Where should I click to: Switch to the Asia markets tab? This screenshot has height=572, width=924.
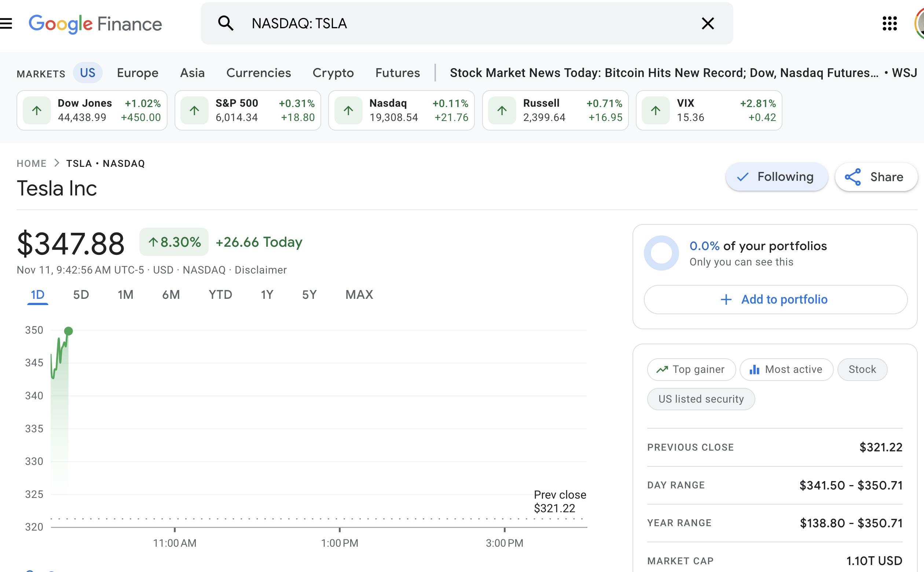click(192, 73)
